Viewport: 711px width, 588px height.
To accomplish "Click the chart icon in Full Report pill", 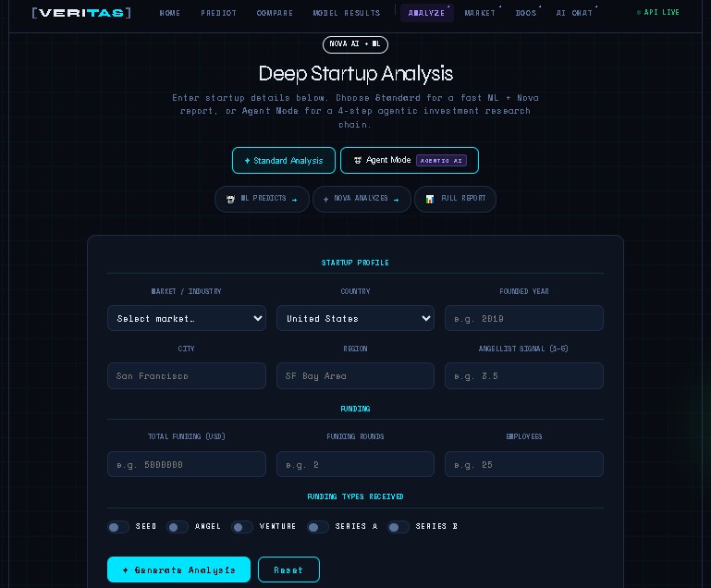I will (x=429, y=199).
